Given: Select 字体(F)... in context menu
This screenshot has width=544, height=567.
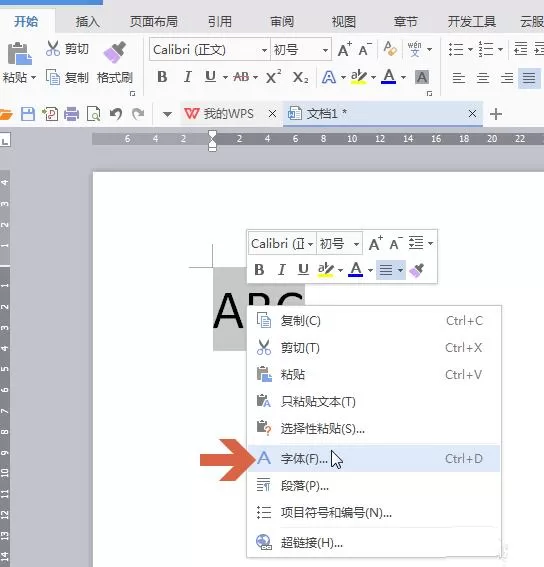Looking at the screenshot, I should click(x=374, y=459).
